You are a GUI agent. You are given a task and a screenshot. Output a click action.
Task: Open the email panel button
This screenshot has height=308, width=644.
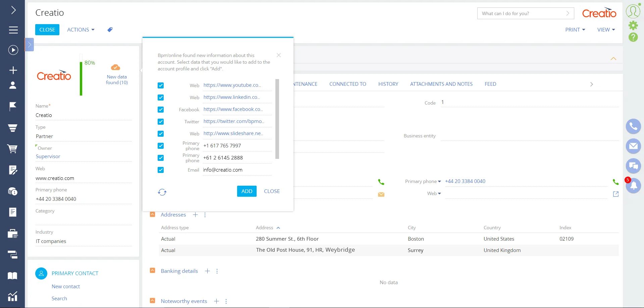[x=633, y=146]
